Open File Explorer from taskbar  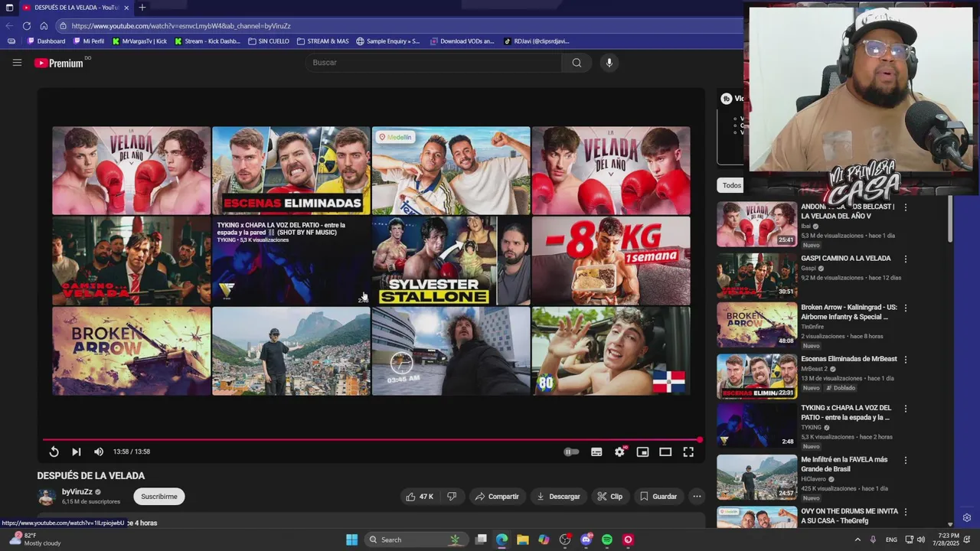pyautogui.click(x=522, y=540)
